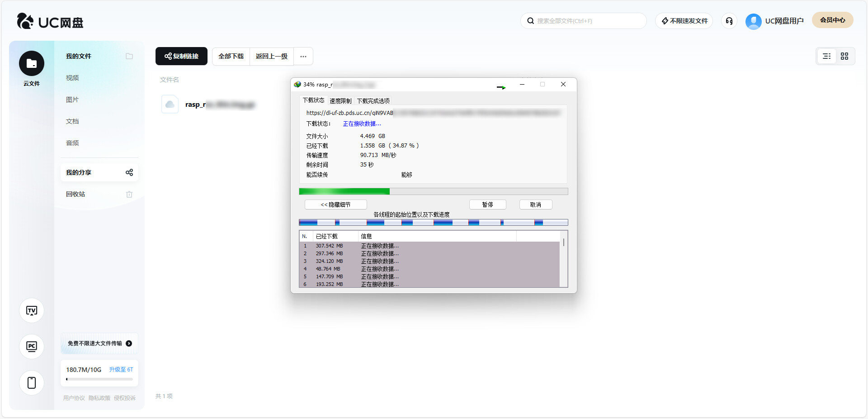Click 返回上一级 button
This screenshot has width=868, height=419.
(272, 56)
